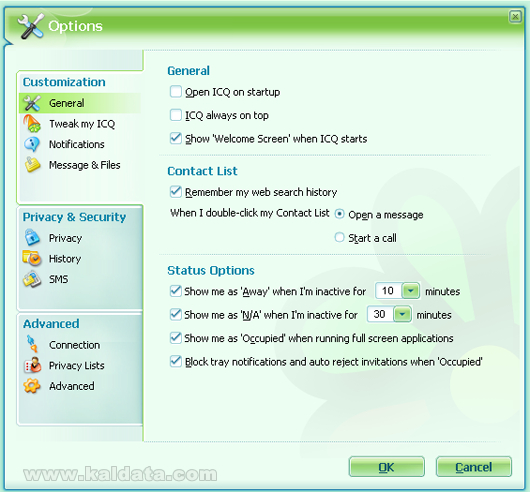Viewport: 530px width, 492px height.
Task: Click the Advanced orange gear icon
Action: point(32,386)
